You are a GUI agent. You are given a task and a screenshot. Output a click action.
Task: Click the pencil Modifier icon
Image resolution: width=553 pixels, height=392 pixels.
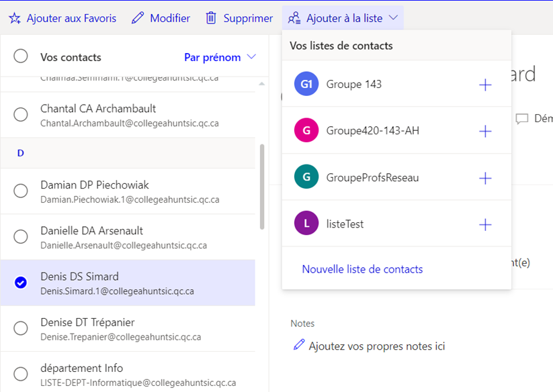coord(138,18)
